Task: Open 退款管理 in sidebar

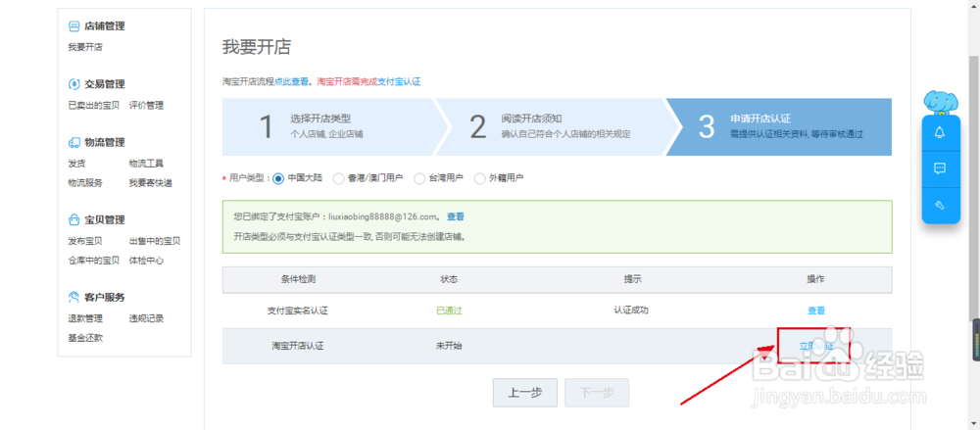Action: (85, 318)
